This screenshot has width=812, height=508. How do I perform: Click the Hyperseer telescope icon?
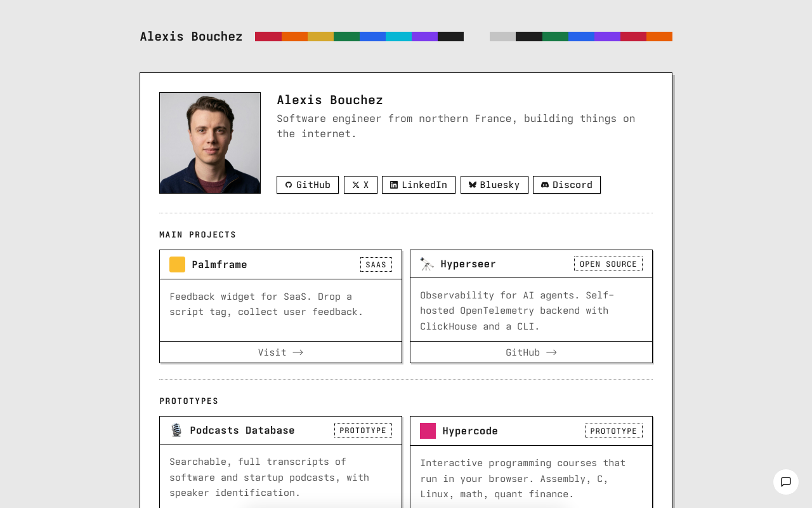tap(427, 264)
